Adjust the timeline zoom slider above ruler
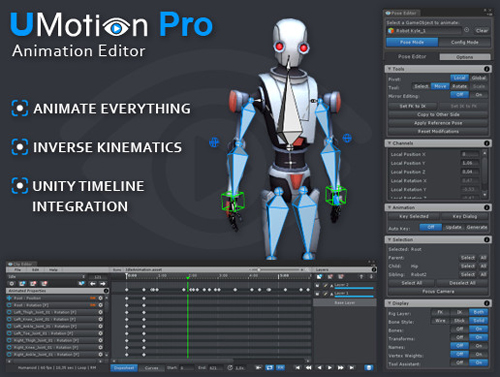Image resolution: width=500 pixels, height=377 pixels. [x=277, y=269]
